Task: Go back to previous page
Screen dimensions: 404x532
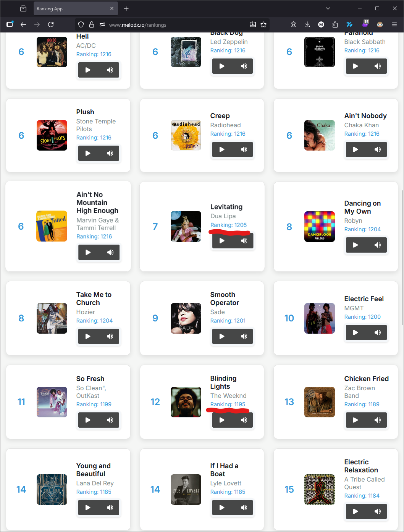Action: coord(23,24)
